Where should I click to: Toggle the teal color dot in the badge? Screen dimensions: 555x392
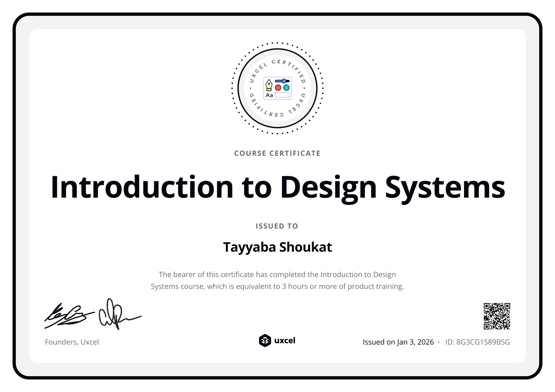coord(286,88)
